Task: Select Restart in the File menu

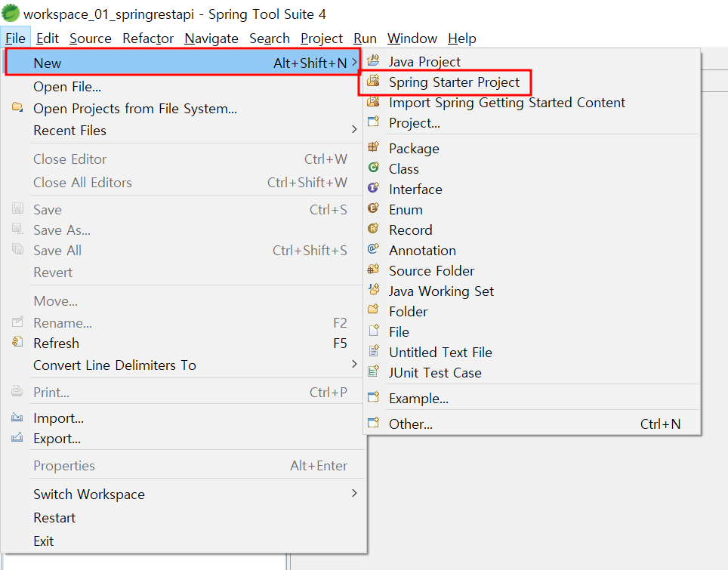Action: coord(184,518)
